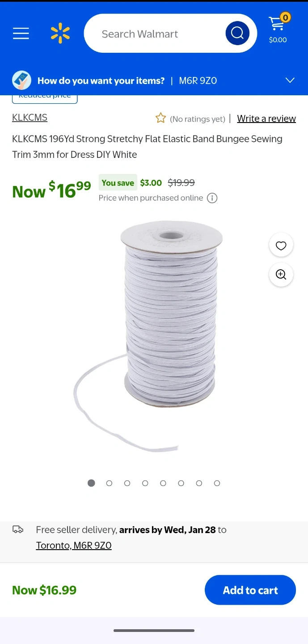Viewport: 308px width, 644px height.
Task: Add item to favorites with heart icon
Action: (281, 245)
